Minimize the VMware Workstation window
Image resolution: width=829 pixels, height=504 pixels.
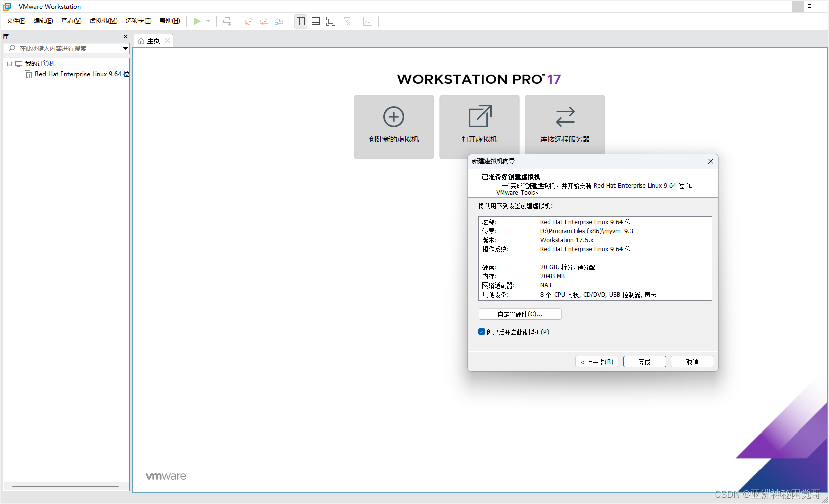pos(797,6)
